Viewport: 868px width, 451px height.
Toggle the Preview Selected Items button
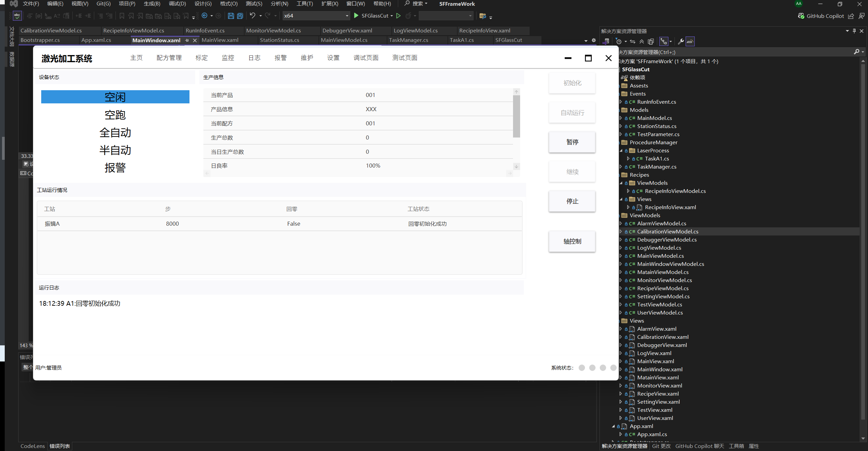click(x=690, y=42)
